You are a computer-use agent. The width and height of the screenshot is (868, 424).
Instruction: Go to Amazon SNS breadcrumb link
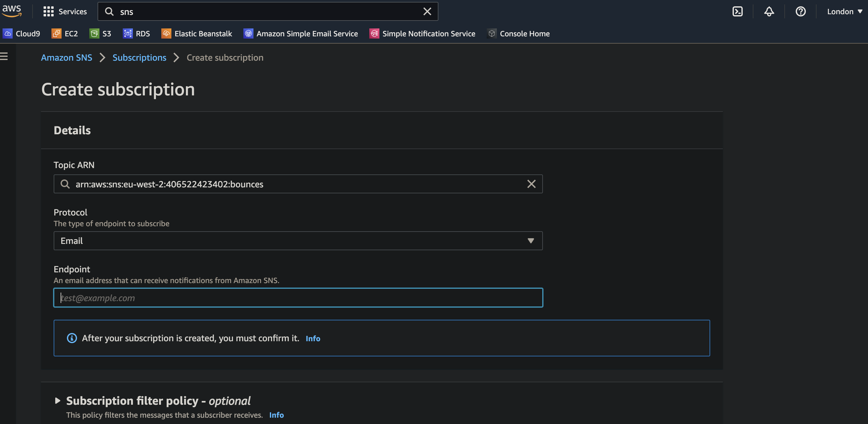point(66,58)
